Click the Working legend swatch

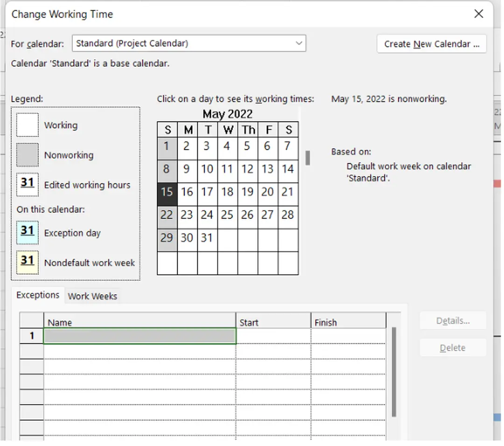pos(27,125)
